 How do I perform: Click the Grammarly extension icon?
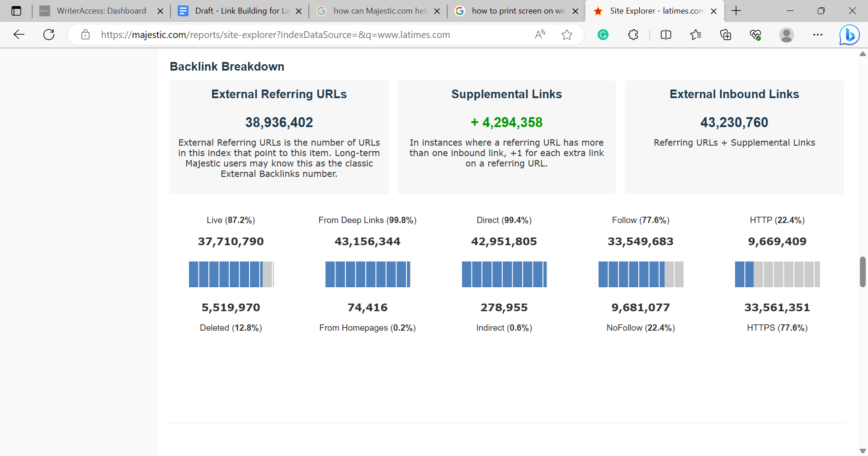tap(603, 34)
